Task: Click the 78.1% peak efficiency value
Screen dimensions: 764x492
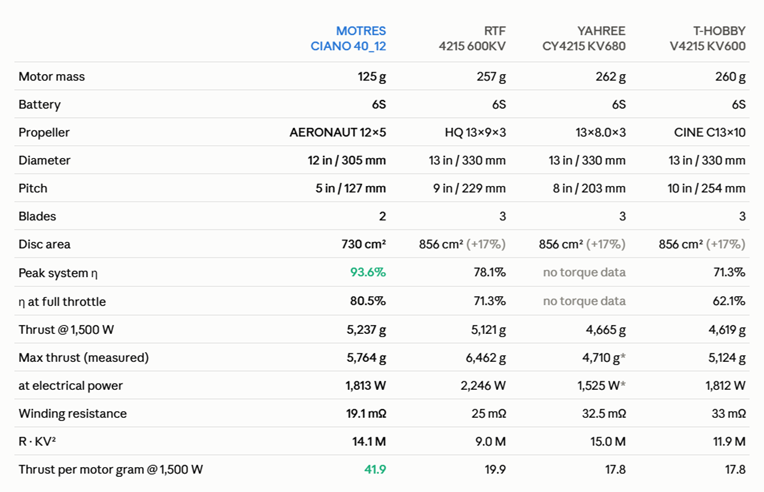Action: tap(490, 272)
